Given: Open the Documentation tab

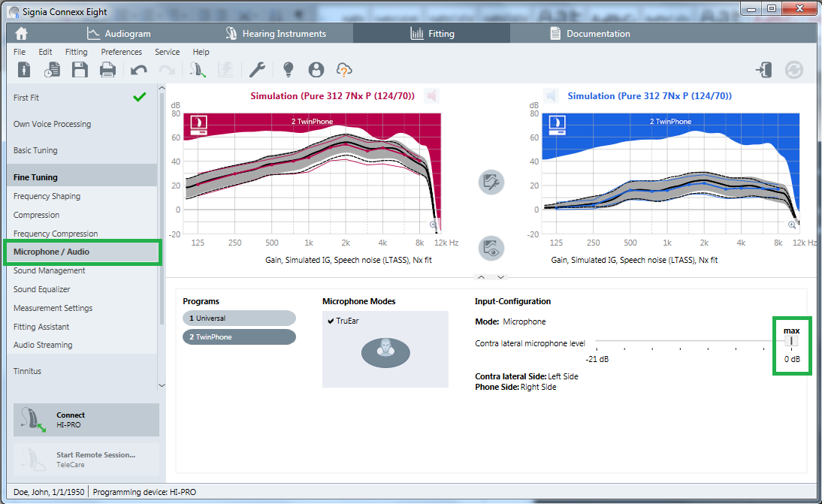Looking at the screenshot, I should (590, 34).
